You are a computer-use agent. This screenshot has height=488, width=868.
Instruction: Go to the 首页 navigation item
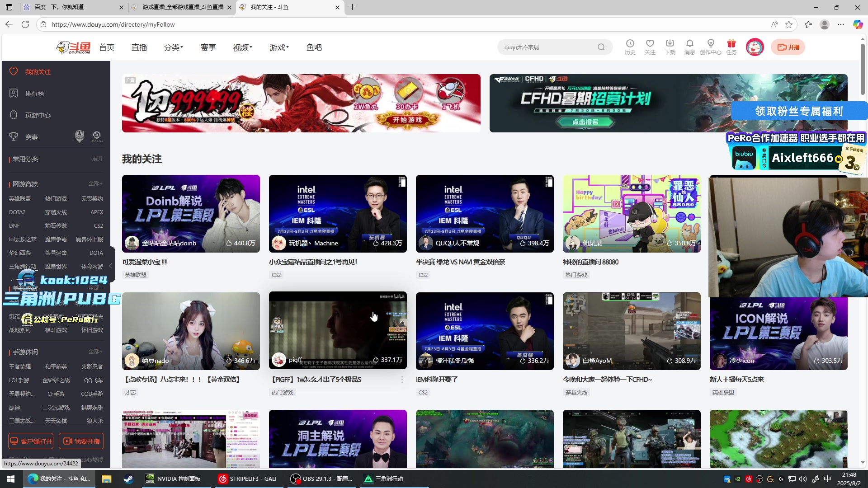[x=107, y=47]
